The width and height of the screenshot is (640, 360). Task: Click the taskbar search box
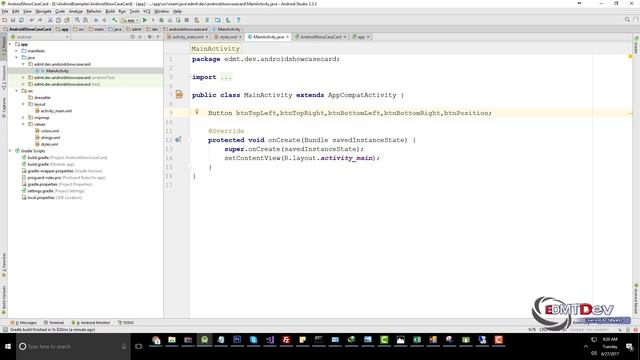(x=73, y=346)
